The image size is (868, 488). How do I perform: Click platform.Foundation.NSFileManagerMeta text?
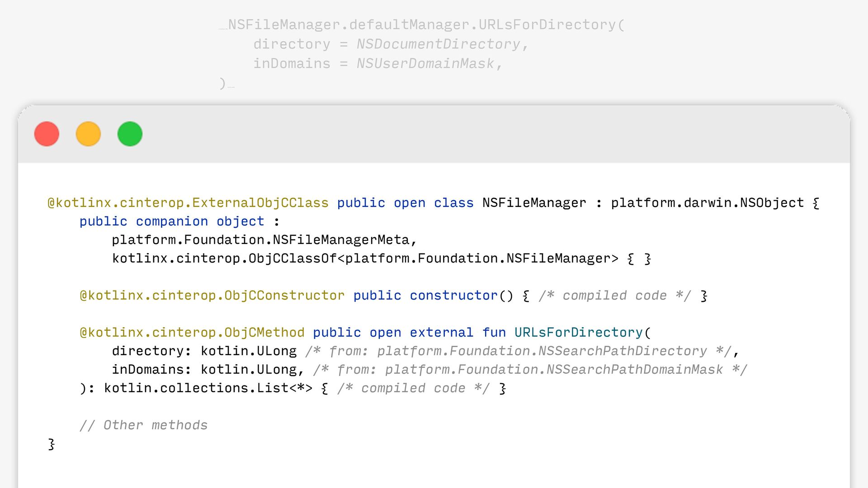(260, 240)
